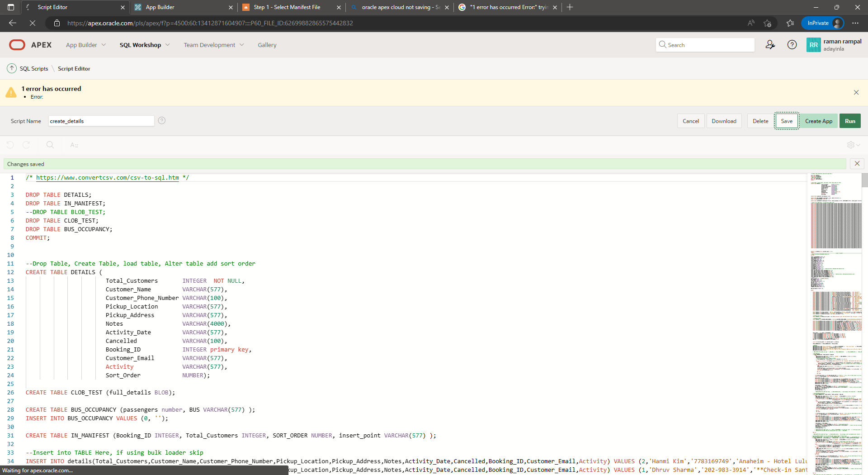
Task: Dismiss the Changes saved notification
Action: [x=857, y=163]
